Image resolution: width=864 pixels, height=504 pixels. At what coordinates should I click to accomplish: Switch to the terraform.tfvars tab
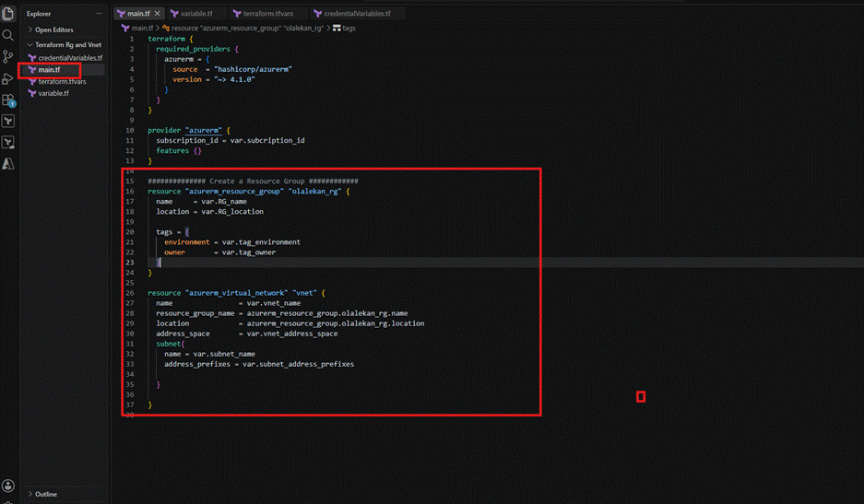[267, 13]
